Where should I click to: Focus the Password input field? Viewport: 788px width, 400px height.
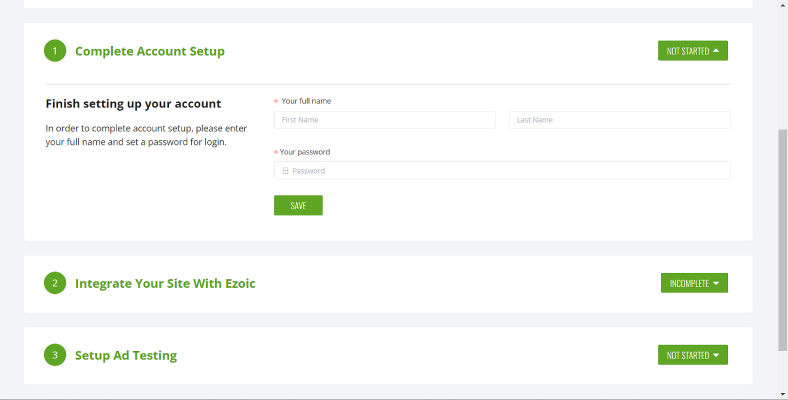(502, 171)
